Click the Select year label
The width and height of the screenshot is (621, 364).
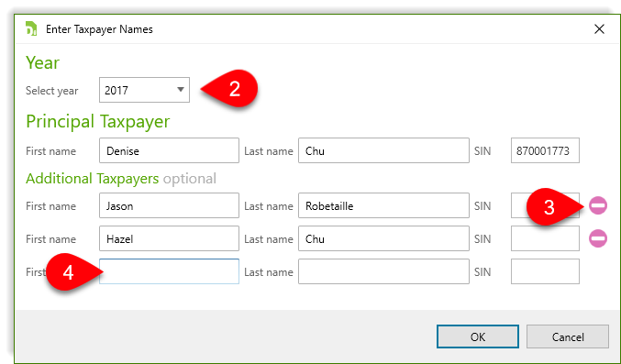click(x=52, y=91)
